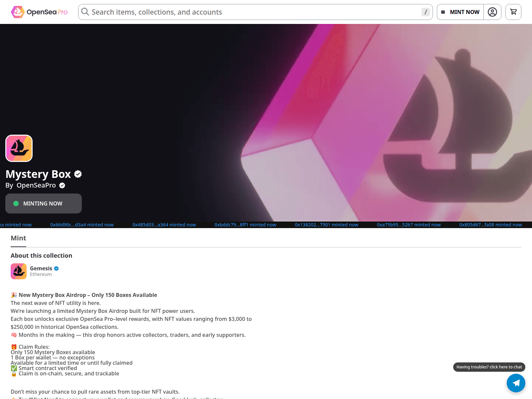532x399 pixels.
Task: Click the 0xbddc79...8ff1 minted now entry
Action: click(245, 225)
